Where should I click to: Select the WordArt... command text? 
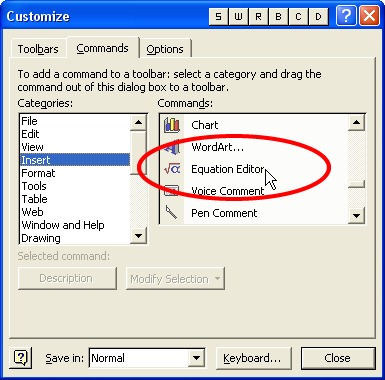217,147
